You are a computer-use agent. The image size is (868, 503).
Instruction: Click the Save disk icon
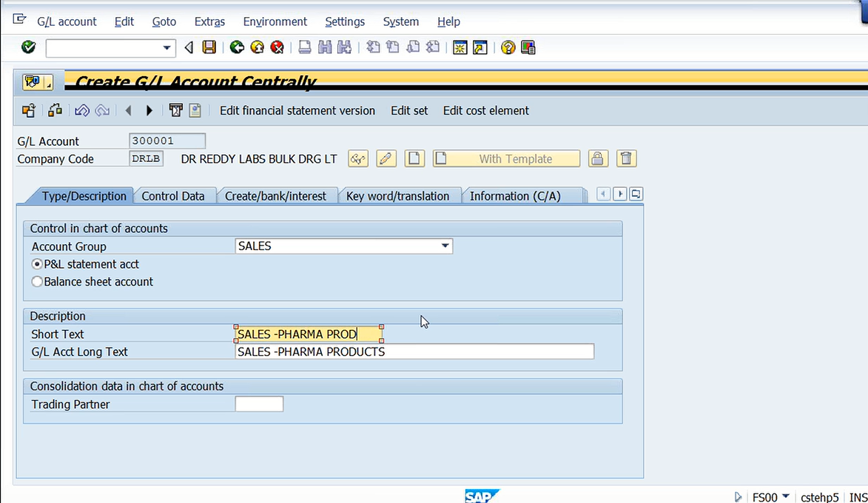209,47
